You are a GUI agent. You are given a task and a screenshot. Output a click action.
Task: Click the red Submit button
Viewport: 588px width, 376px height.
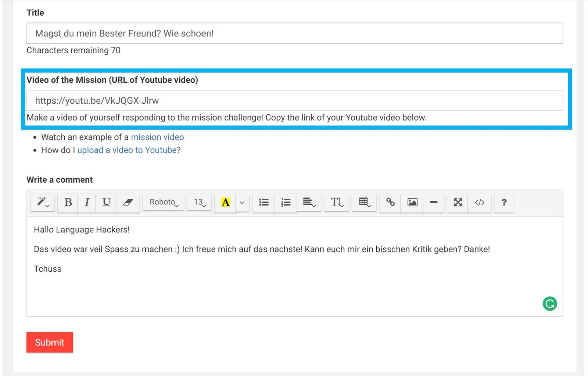click(x=50, y=342)
